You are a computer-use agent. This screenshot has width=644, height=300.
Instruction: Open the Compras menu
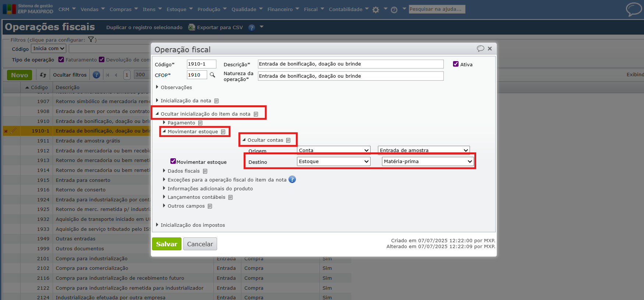[x=124, y=9]
